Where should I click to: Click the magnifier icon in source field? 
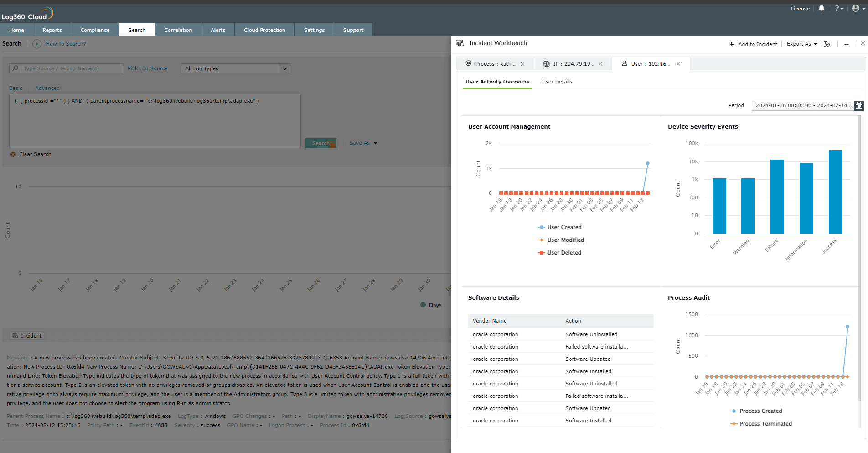tap(16, 68)
